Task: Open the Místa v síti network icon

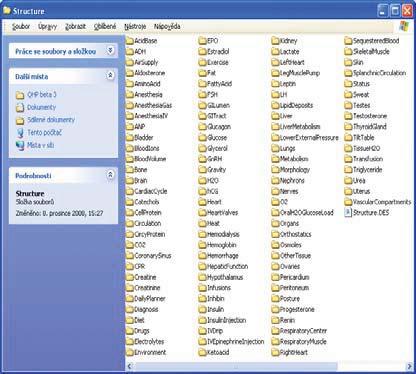Action: tap(20, 145)
